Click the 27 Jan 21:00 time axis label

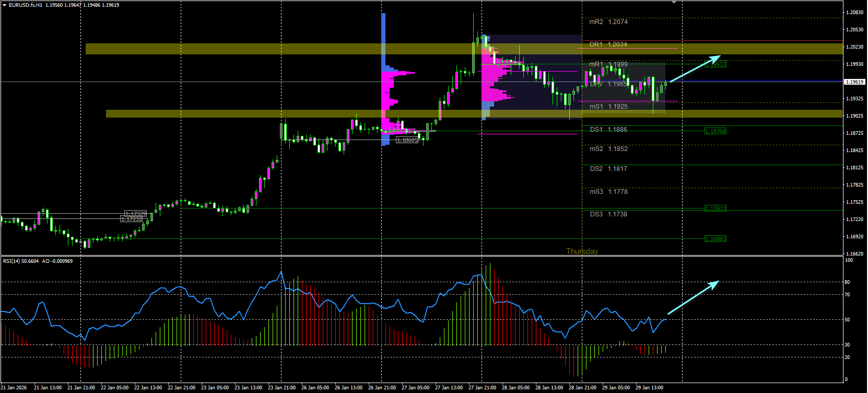click(x=483, y=388)
